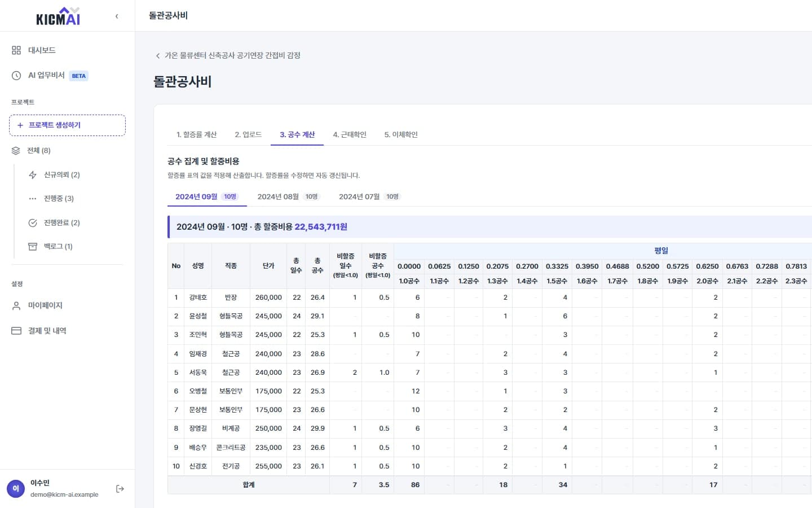Image resolution: width=812 pixels, height=508 pixels.
Task: Click the 0.3325 rate column header
Action: point(557,266)
